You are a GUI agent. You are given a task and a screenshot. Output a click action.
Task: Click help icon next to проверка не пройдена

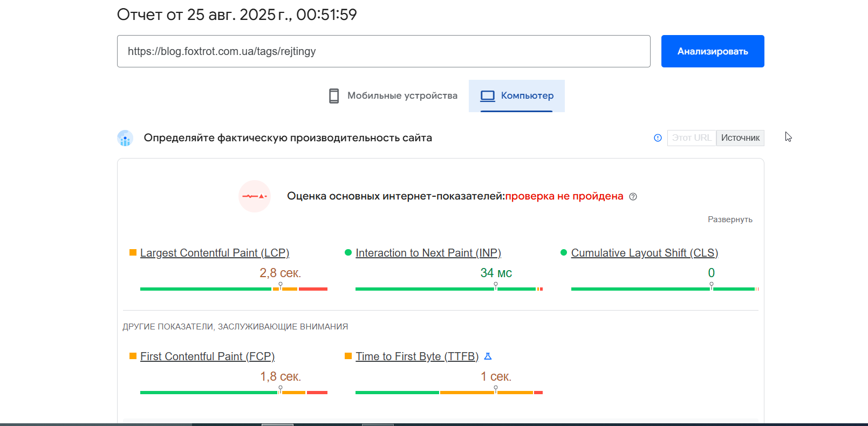coord(633,197)
